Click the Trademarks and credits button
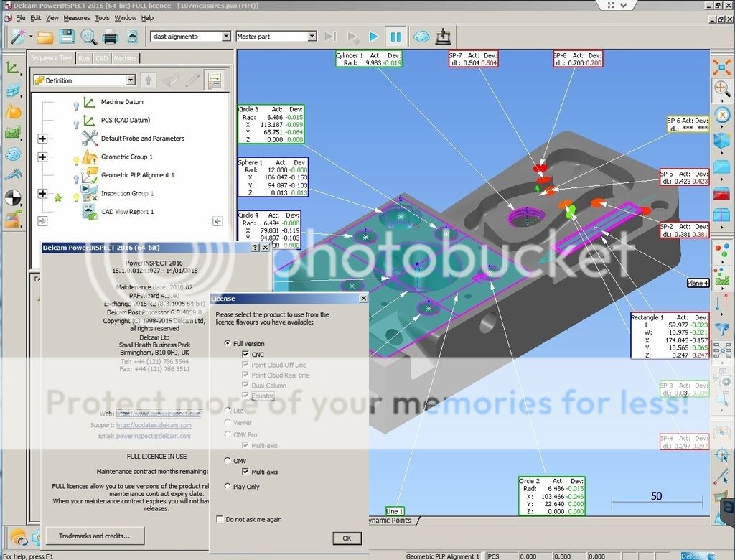735x560 pixels. coord(95,536)
